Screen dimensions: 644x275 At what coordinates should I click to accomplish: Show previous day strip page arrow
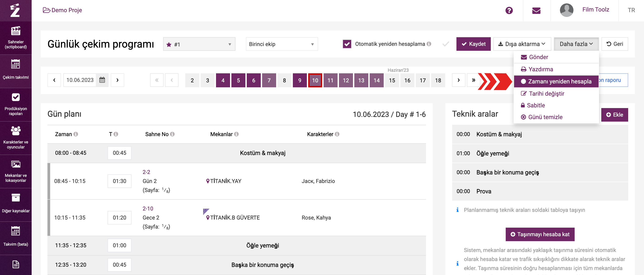pos(172,80)
